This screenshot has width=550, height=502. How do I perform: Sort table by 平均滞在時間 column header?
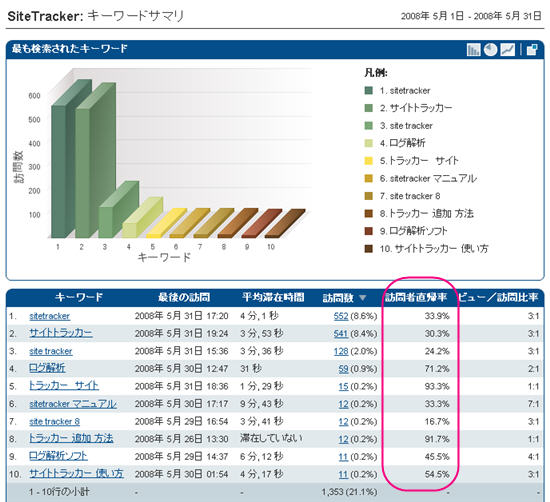(x=273, y=297)
